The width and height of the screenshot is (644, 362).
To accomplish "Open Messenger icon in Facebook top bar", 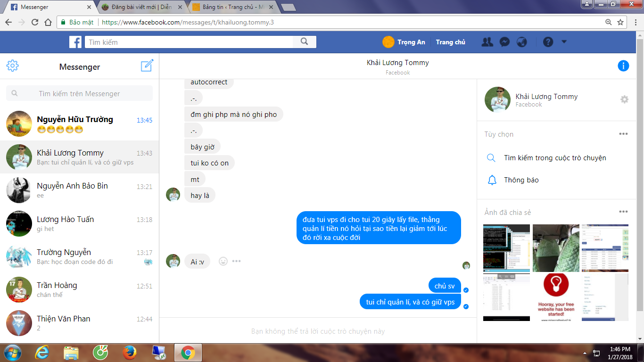I will pyautogui.click(x=504, y=42).
